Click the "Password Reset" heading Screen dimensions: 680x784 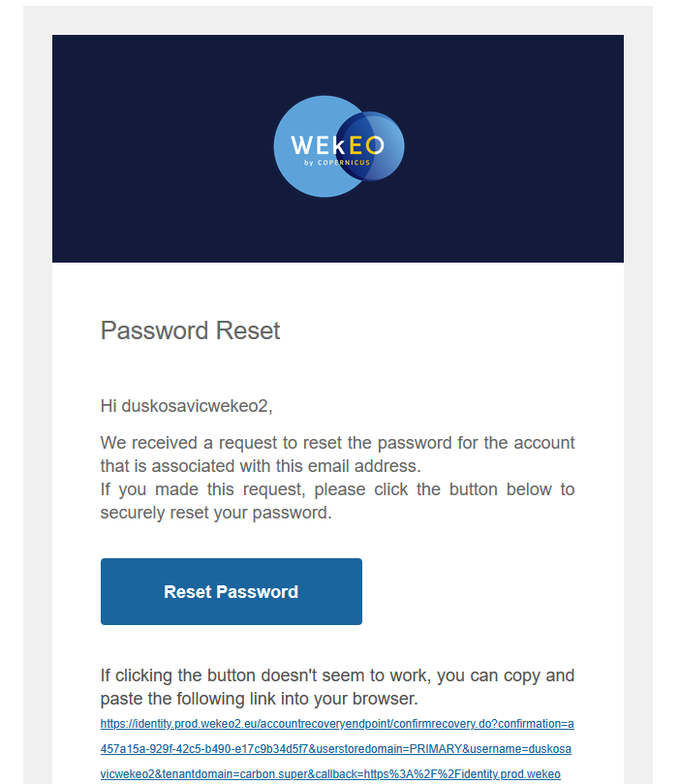190,330
